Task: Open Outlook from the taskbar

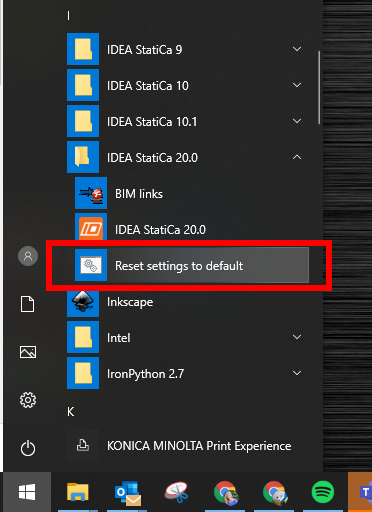Action: (x=128, y=493)
